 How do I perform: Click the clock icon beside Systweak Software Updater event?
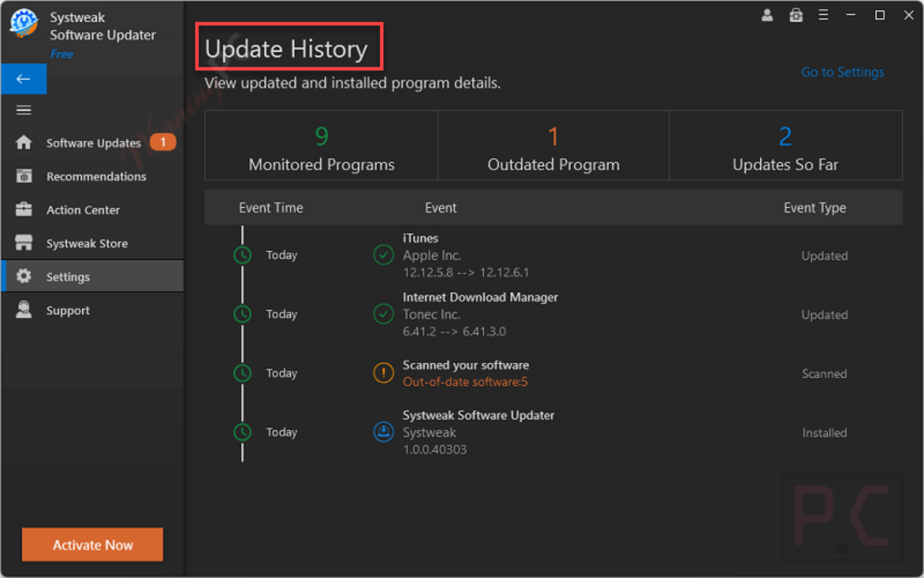point(242,432)
